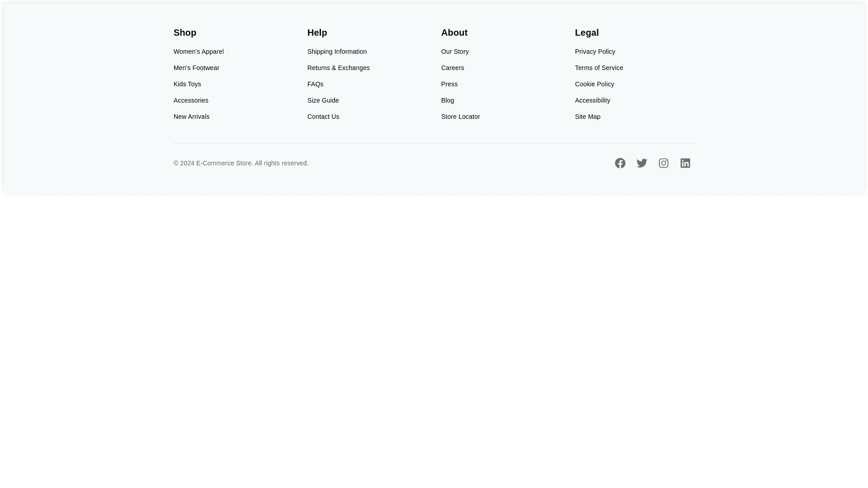
Task: Read Our Story page
Action: (x=455, y=52)
